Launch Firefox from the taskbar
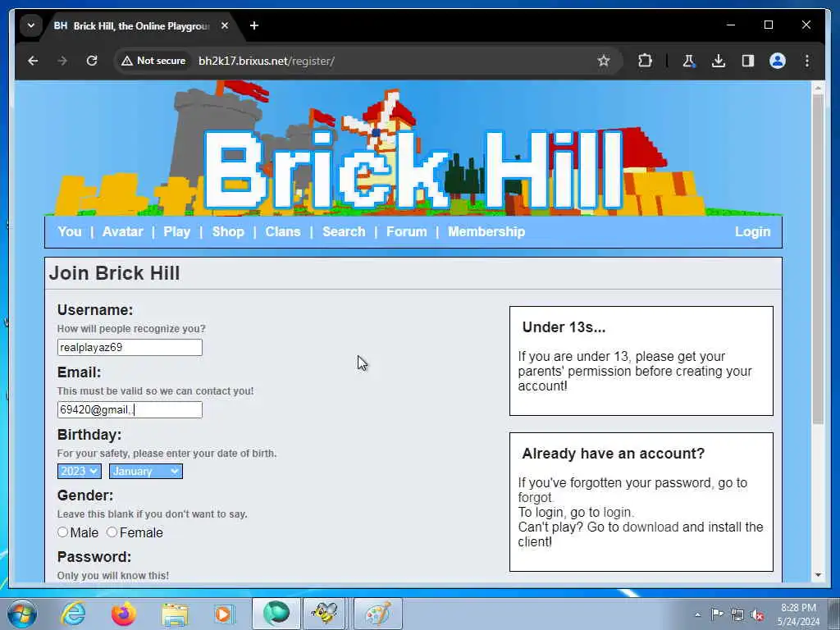The image size is (840, 630). [124, 614]
